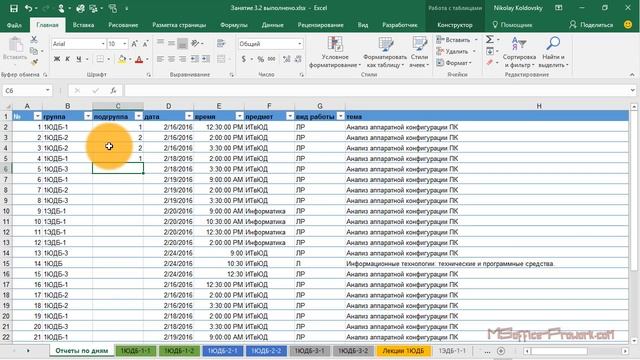
Task: Align text to middle of cell
Action: click(171, 43)
